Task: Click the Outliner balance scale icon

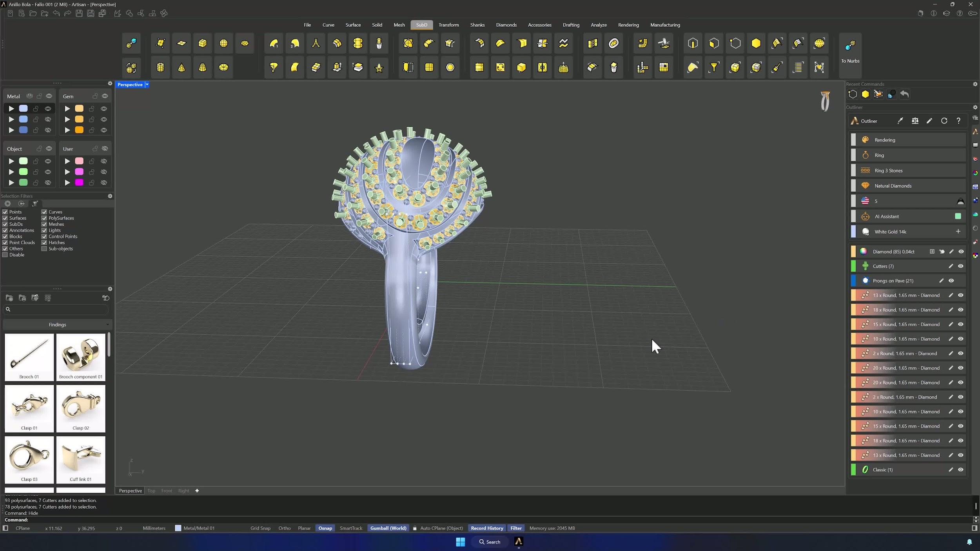Action: click(x=915, y=121)
